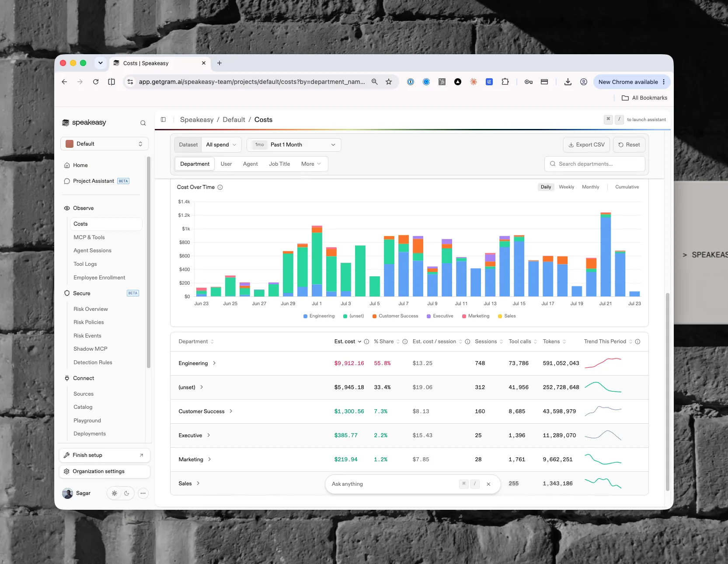Click info icon beside Cost Over Time
Screen dimensions: 728x564
point(220,187)
